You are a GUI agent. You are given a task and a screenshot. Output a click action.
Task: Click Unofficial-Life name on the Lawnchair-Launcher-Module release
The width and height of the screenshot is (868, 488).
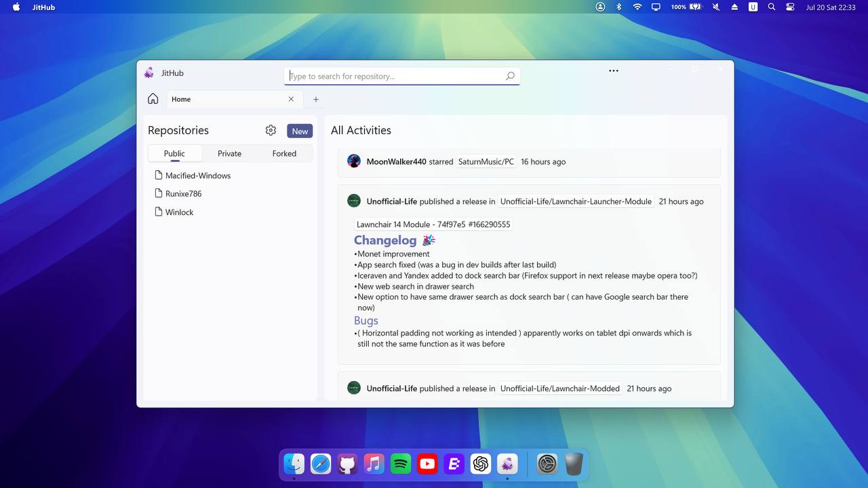coord(392,201)
